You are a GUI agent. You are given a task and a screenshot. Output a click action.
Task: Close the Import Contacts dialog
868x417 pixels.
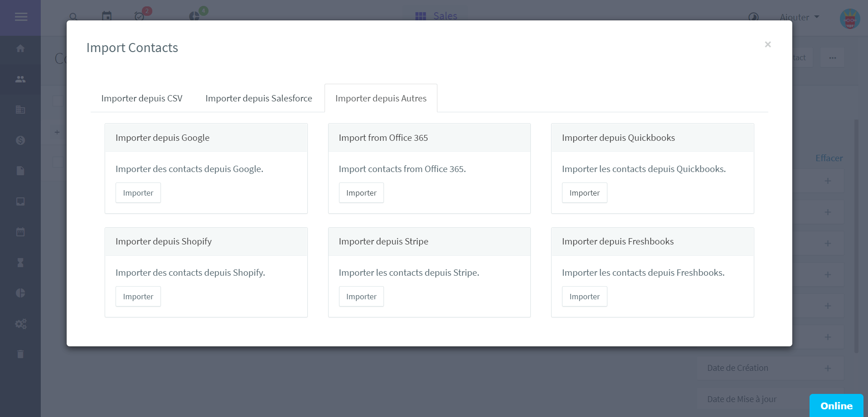767,44
